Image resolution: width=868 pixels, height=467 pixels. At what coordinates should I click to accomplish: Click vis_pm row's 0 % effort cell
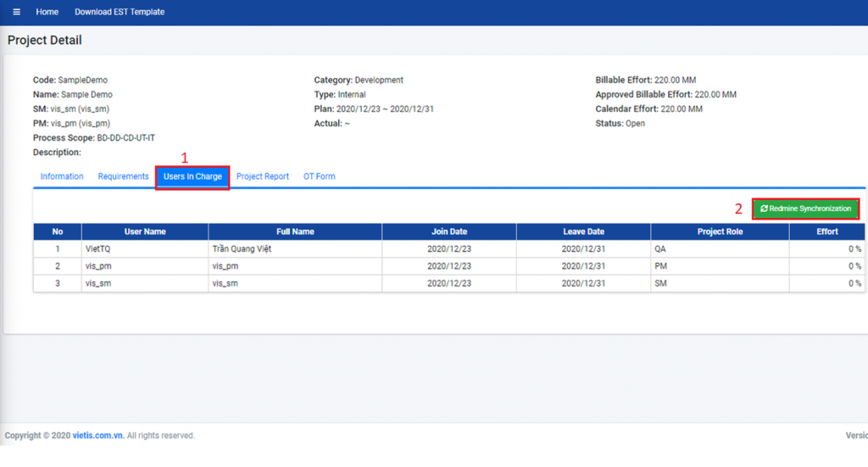coord(827,266)
